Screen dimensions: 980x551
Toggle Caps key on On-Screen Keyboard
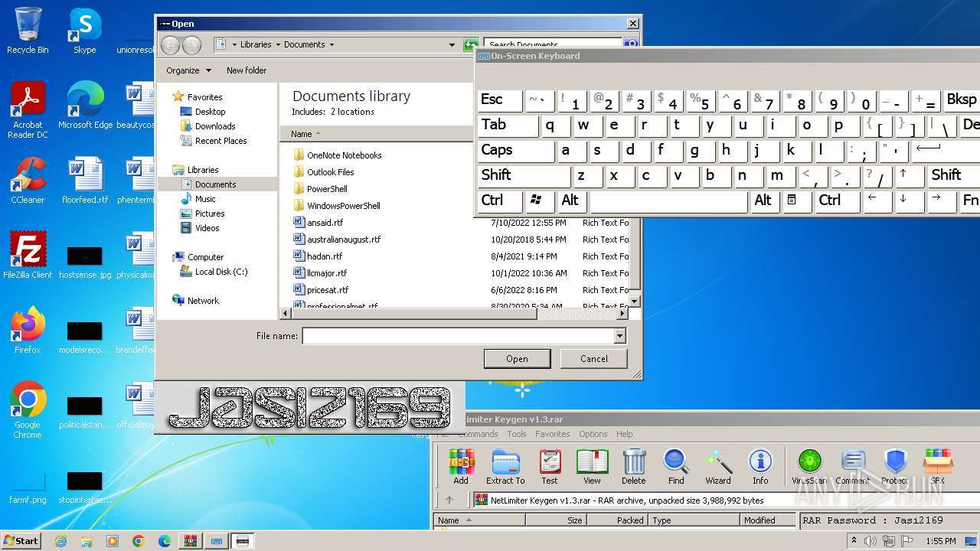tap(516, 150)
